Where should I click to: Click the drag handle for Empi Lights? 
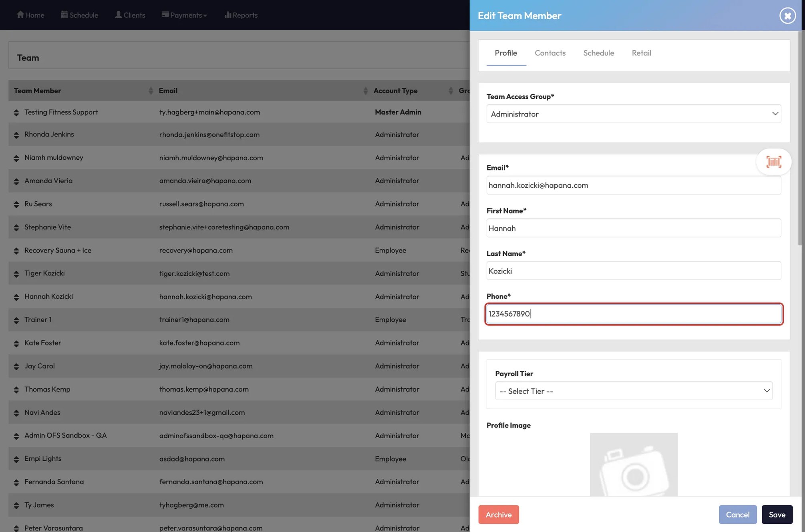point(16,460)
